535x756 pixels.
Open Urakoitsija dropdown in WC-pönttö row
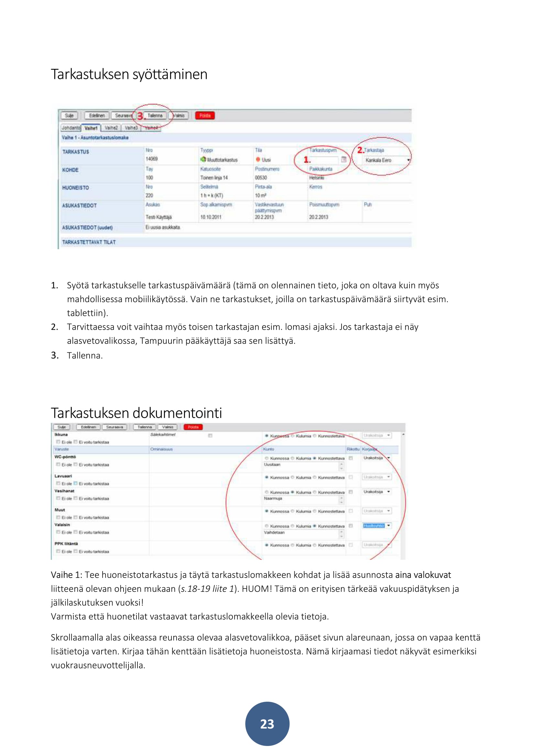tap(389, 458)
